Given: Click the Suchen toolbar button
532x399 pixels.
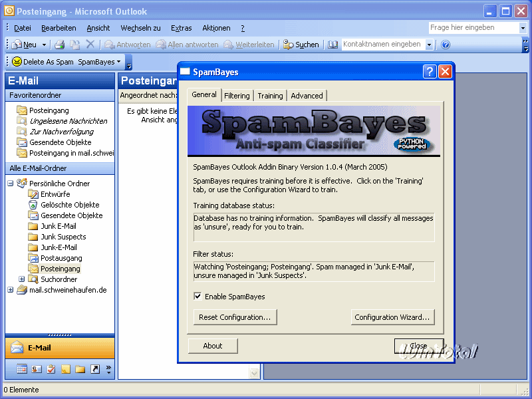Looking at the screenshot, I should (301, 45).
